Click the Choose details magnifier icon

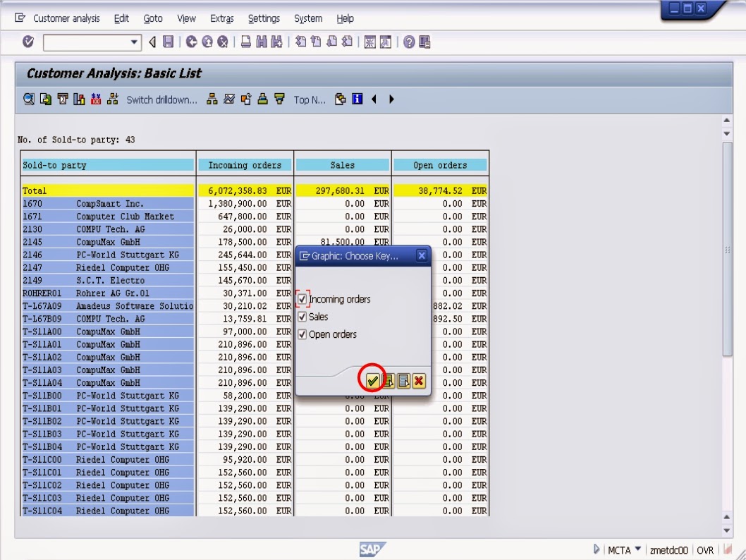[28, 99]
